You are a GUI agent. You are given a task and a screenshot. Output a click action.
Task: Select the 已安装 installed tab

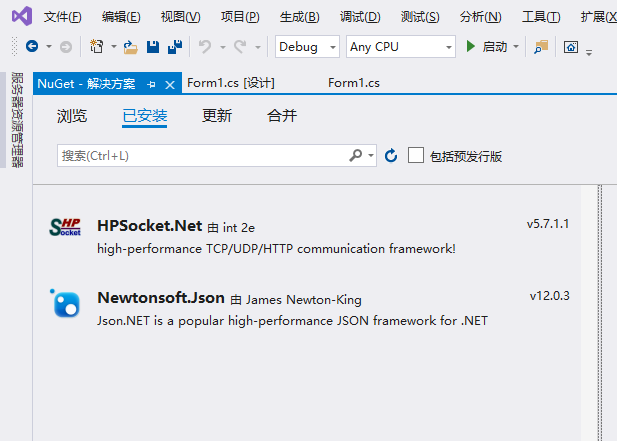pyautogui.click(x=145, y=116)
